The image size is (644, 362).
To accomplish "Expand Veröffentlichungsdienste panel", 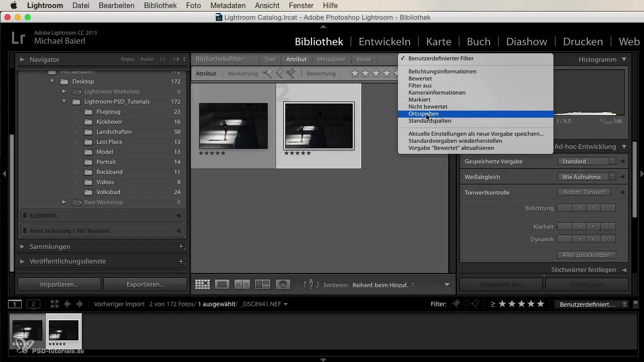I will click(x=22, y=261).
